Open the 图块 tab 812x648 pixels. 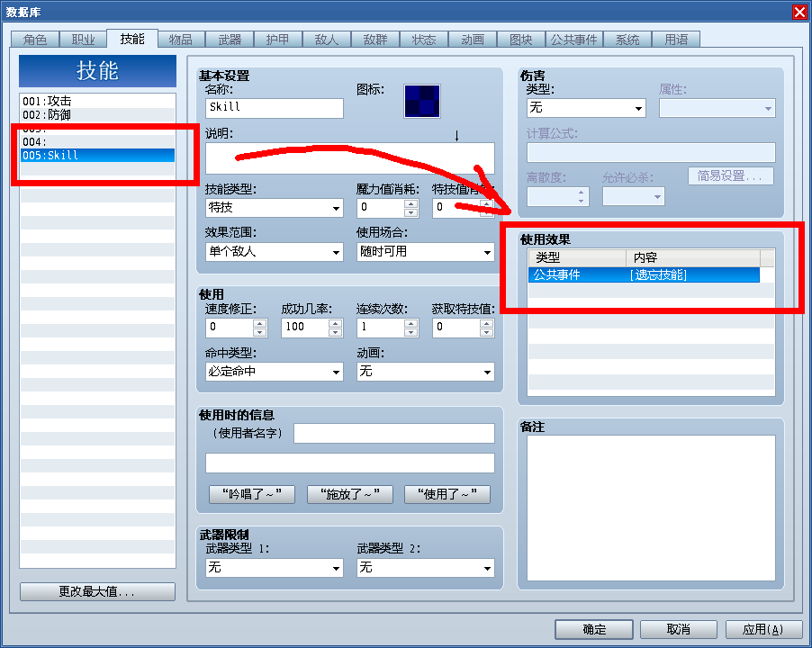click(x=521, y=40)
